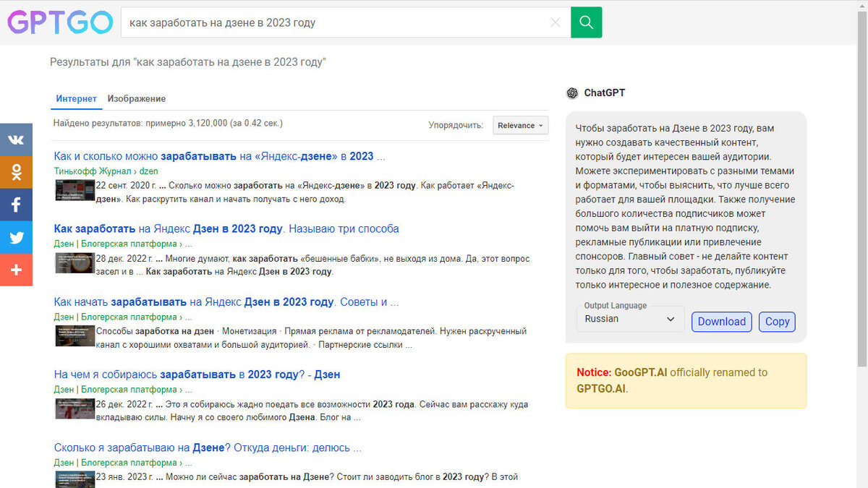Click the green search magnifier button
Image resolution: width=868 pixels, height=488 pixels.
click(586, 22)
